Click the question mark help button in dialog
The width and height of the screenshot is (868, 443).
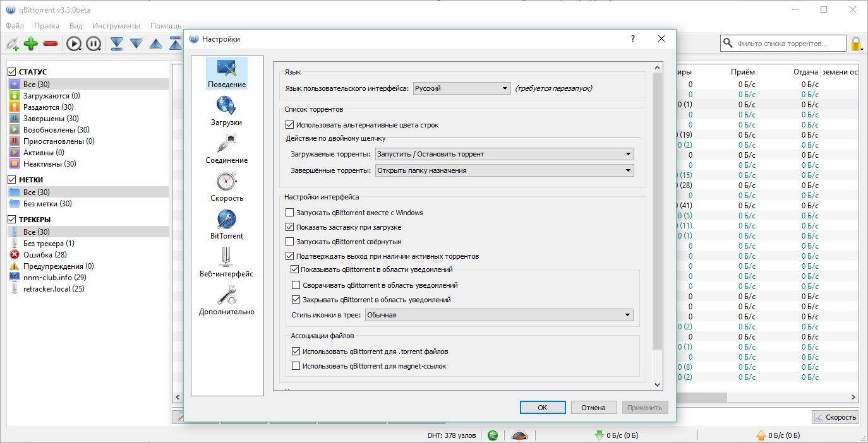(633, 38)
